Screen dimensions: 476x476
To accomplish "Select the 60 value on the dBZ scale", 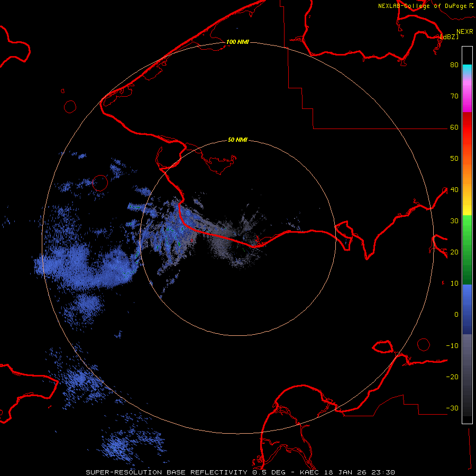I will click(454, 127).
